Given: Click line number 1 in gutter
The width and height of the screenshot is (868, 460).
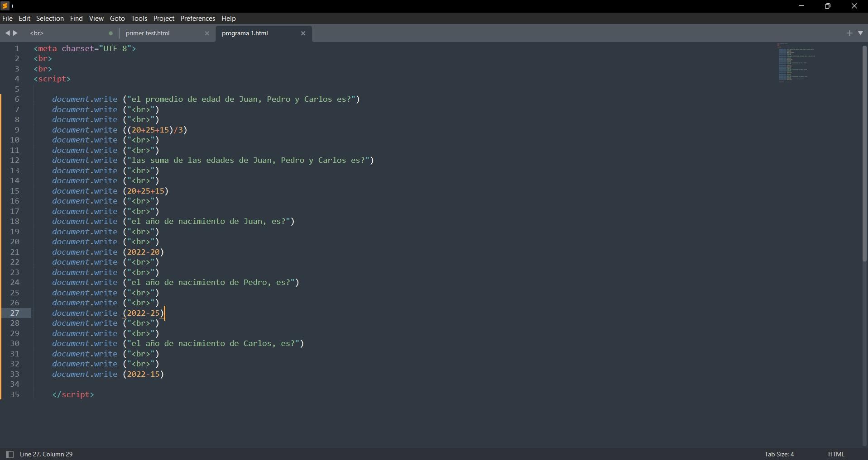Looking at the screenshot, I should (x=17, y=48).
